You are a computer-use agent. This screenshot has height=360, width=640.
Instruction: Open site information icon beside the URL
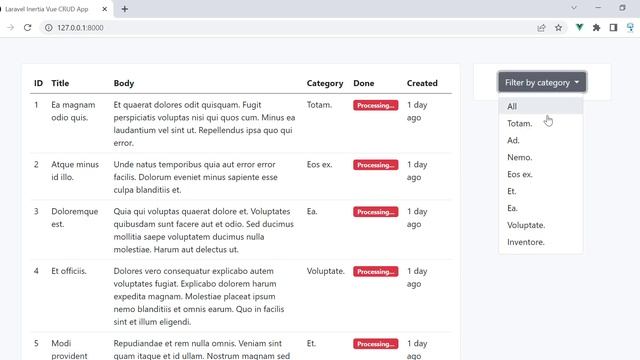49,28
